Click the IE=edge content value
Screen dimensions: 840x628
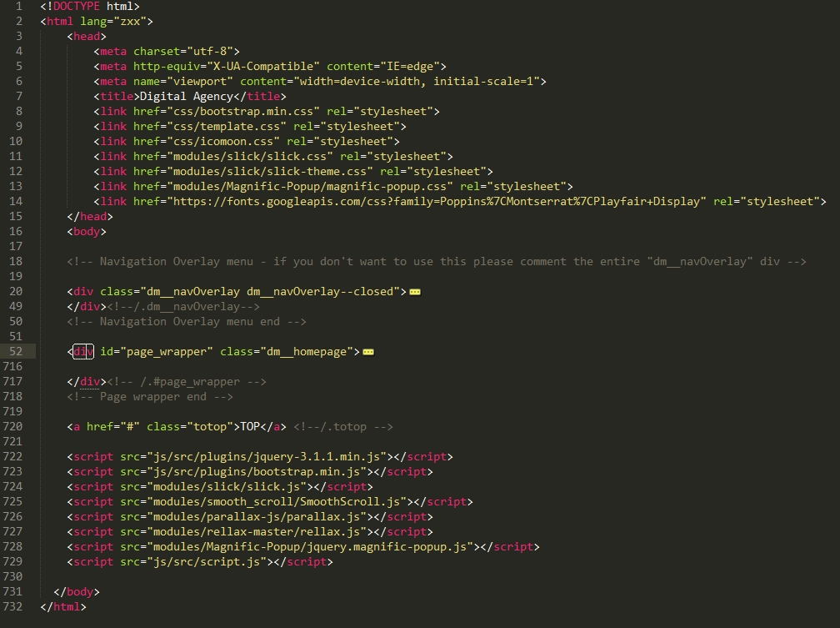click(410, 67)
